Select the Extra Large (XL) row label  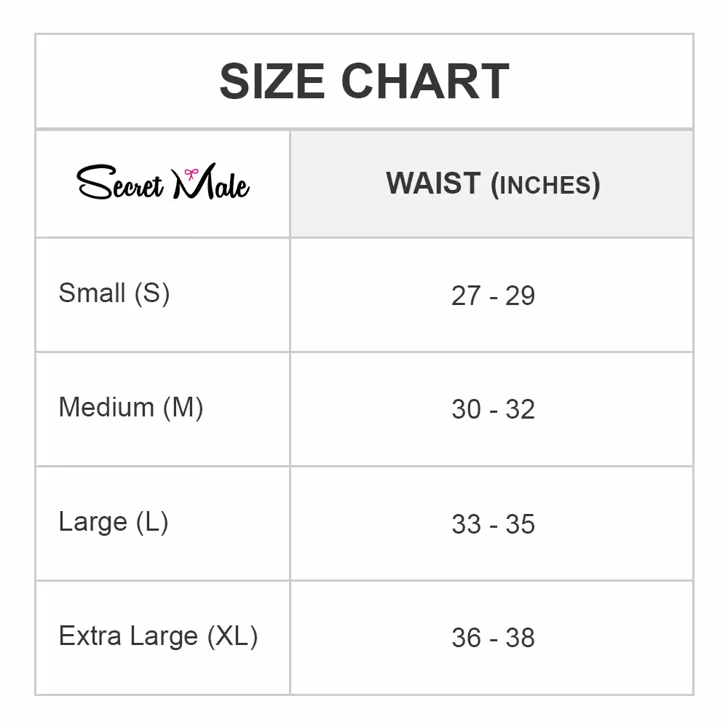[158, 636]
